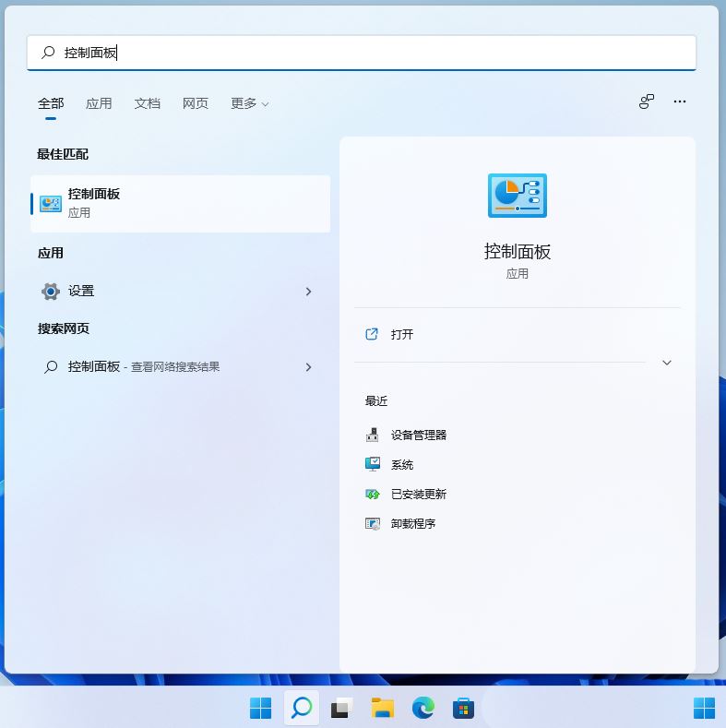
Task: Click the System monitor icon
Action: click(x=373, y=464)
